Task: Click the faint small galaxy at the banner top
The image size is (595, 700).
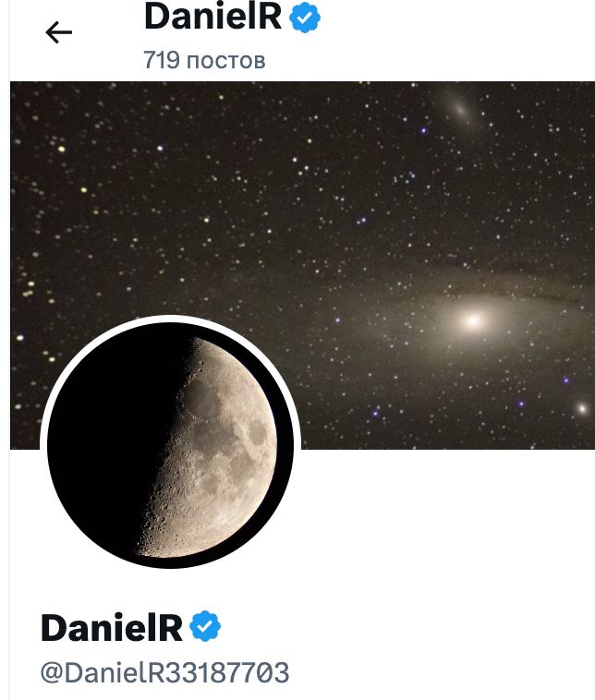Action: tap(460, 107)
